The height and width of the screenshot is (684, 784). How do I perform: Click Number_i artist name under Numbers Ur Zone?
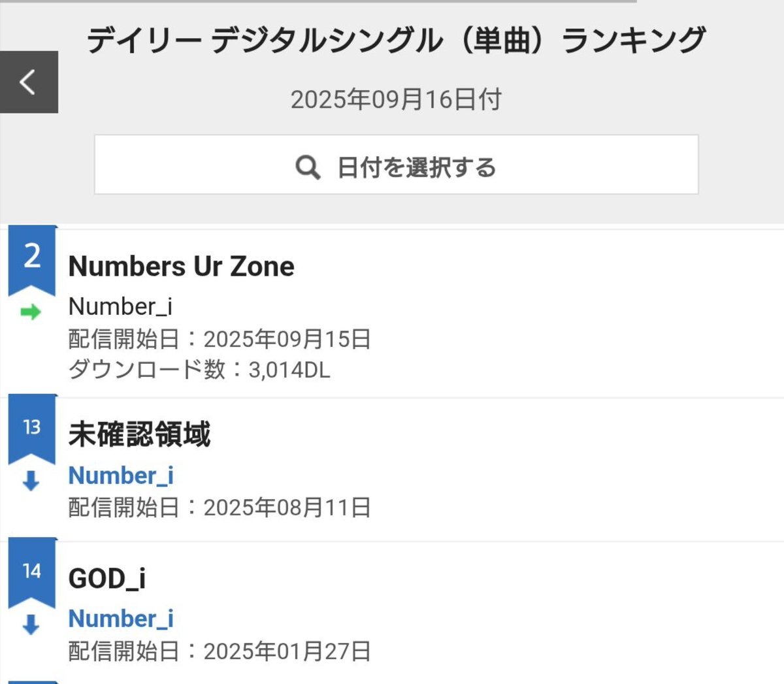(x=120, y=306)
